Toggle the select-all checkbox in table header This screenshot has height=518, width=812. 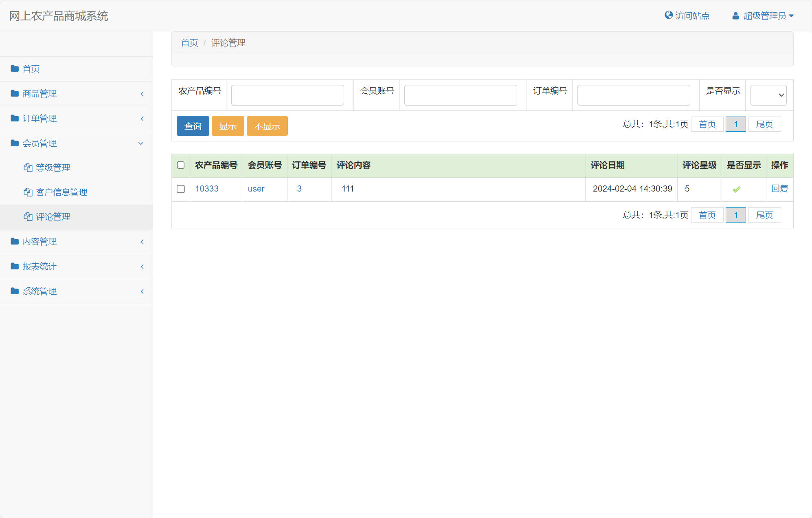180,164
